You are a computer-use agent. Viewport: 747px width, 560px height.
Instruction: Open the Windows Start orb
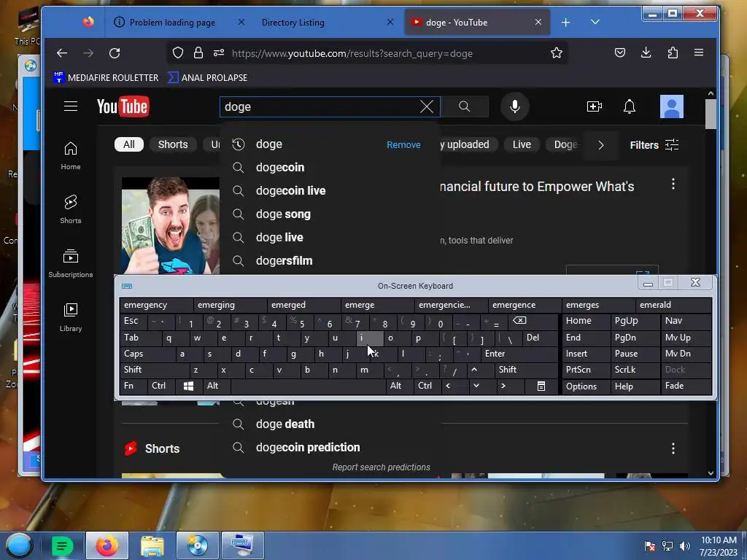tap(19, 545)
